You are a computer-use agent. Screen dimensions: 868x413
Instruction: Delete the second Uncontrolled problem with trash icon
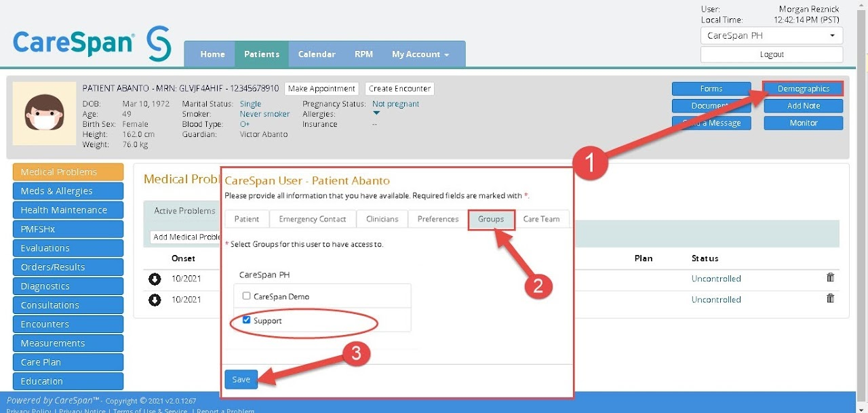click(830, 299)
